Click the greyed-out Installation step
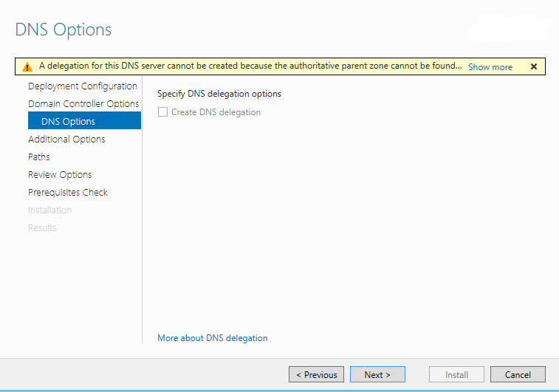 [50, 210]
